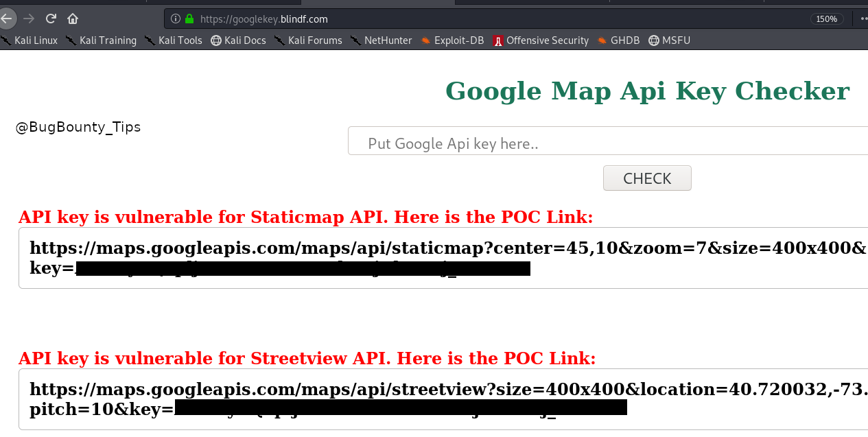
Task: Click the forward navigation arrow
Action: [28, 19]
